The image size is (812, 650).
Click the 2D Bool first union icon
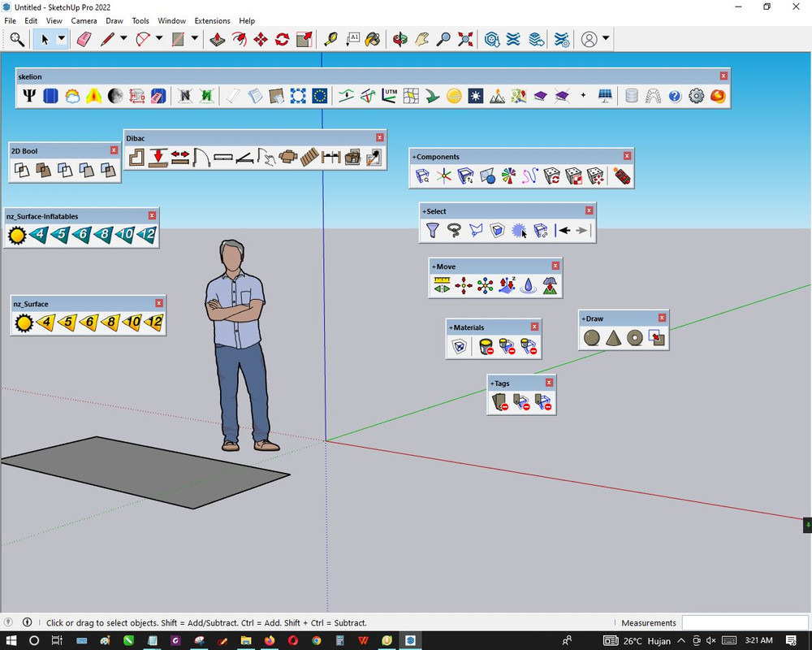22,170
